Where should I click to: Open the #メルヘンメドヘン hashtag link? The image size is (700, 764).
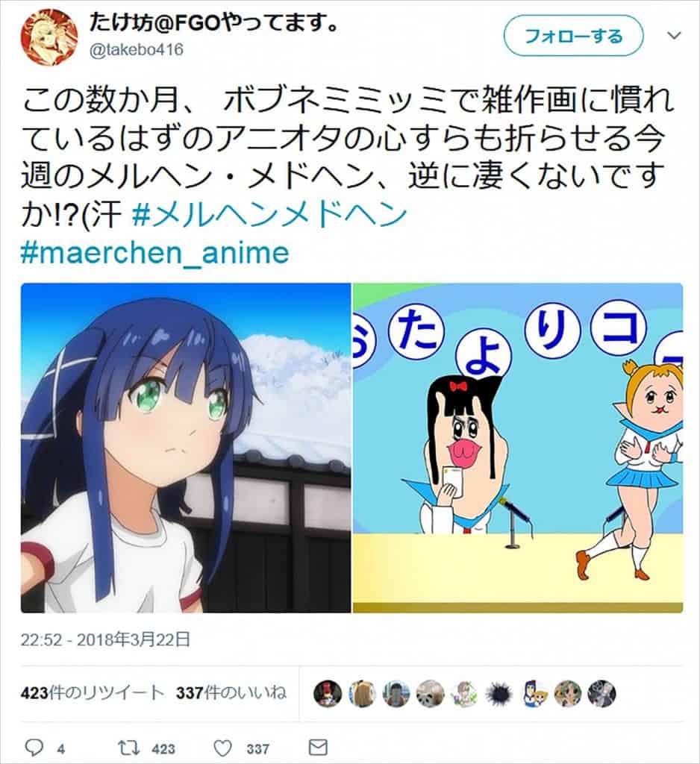[x=269, y=214]
